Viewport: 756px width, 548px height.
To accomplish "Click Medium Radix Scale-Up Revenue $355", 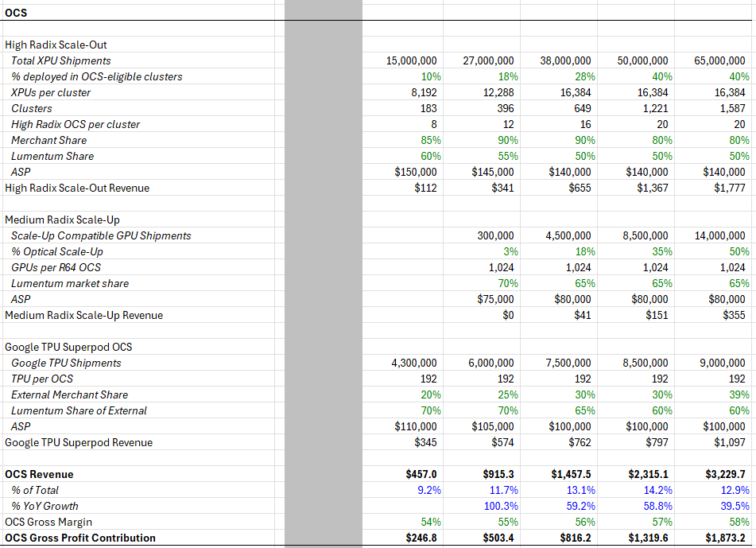I will 734,316.
